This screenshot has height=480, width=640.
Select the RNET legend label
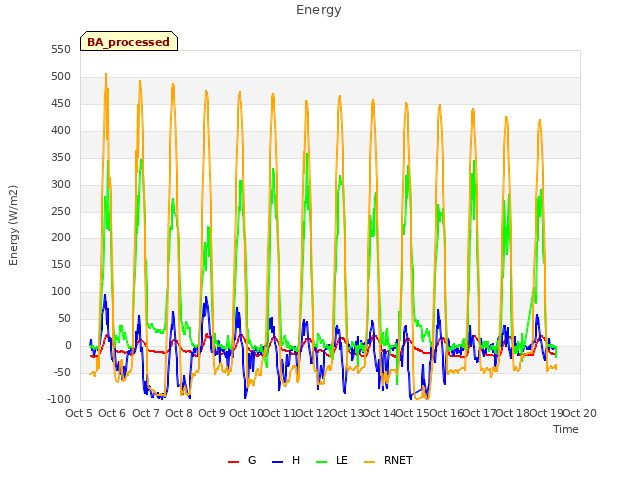(x=398, y=460)
